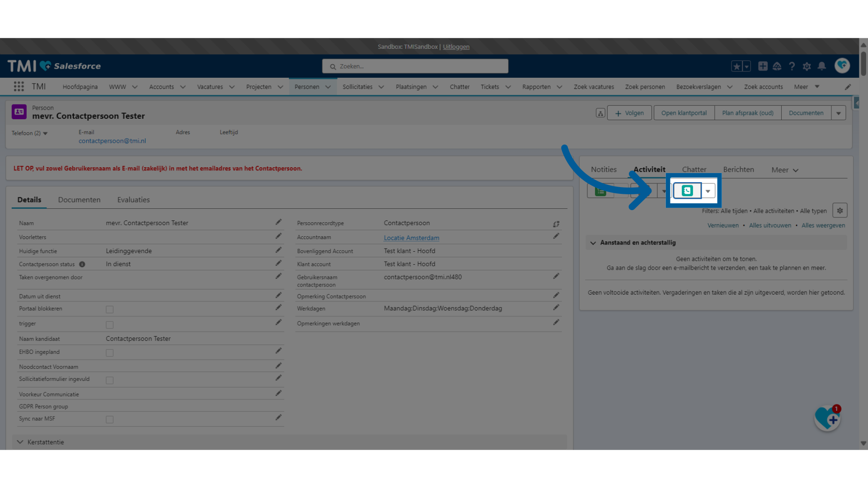Click Open klantportaal button
The height and width of the screenshot is (488, 868).
[x=683, y=113]
